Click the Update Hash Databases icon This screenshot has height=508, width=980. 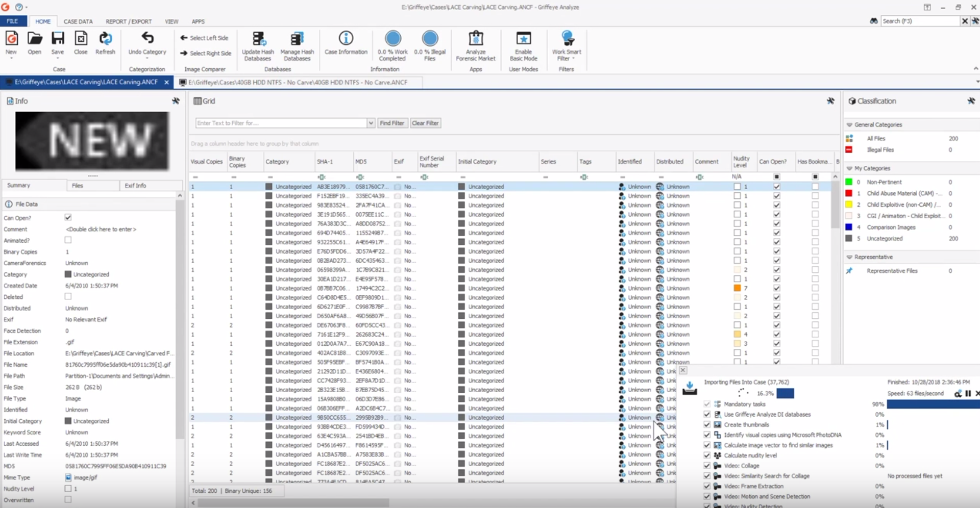pyautogui.click(x=258, y=39)
